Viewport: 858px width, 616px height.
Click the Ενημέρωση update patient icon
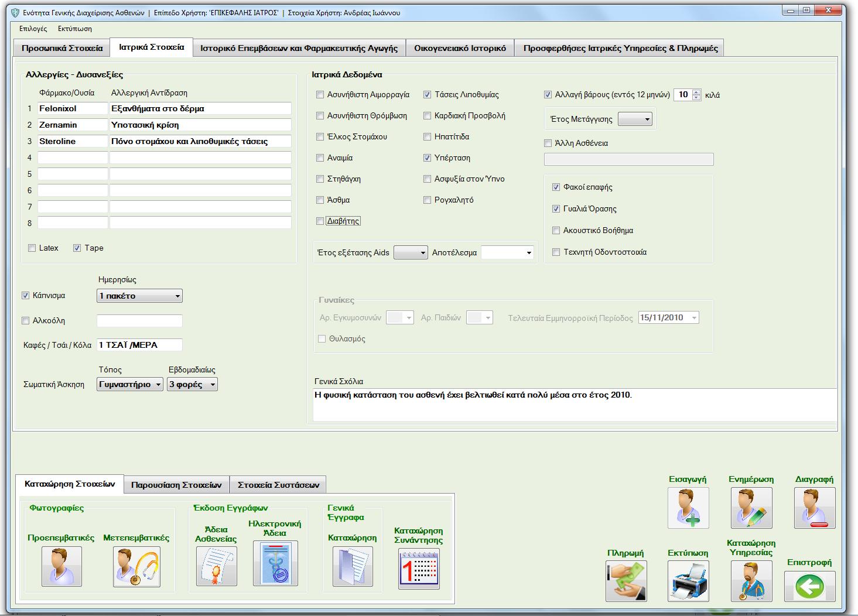pos(751,508)
